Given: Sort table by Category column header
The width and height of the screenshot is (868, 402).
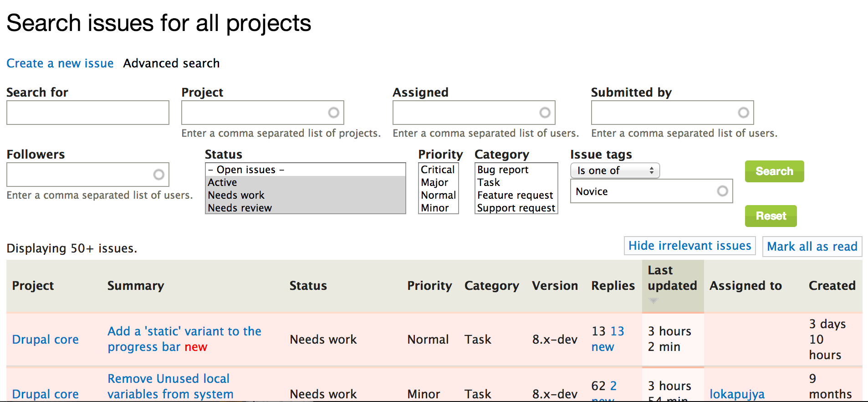Looking at the screenshot, I should click(492, 286).
